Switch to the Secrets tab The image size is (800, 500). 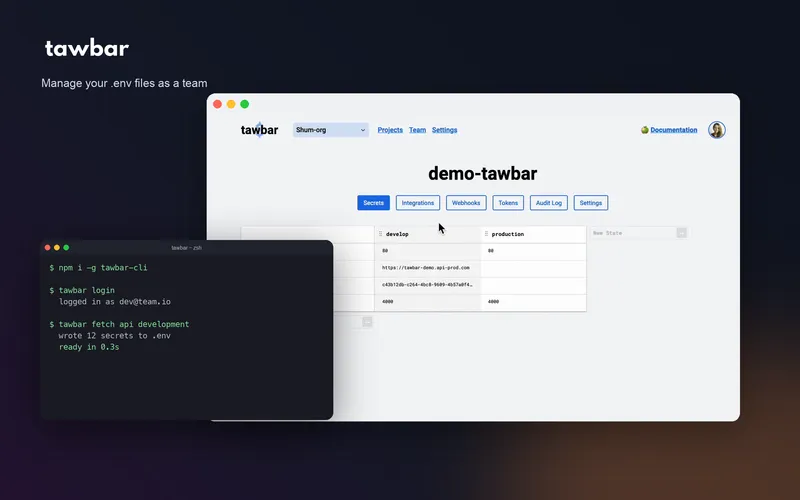click(373, 203)
